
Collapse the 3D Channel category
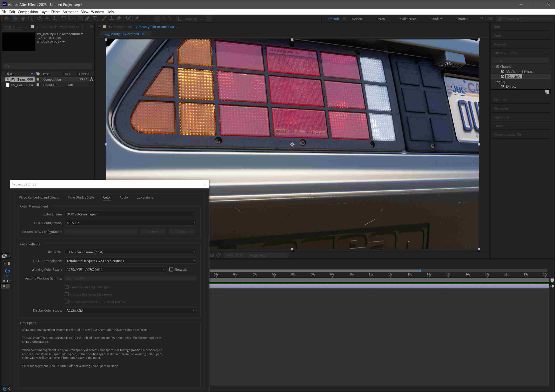click(x=494, y=66)
